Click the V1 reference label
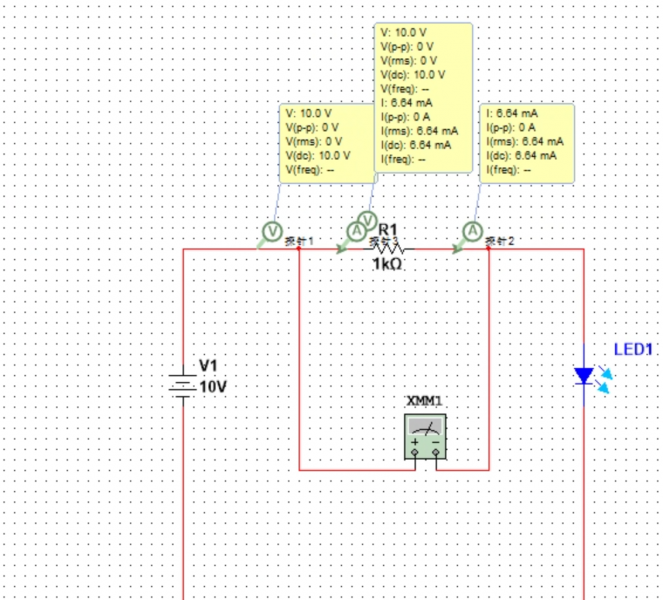This screenshot has width=663, height=600. (208, 366)
